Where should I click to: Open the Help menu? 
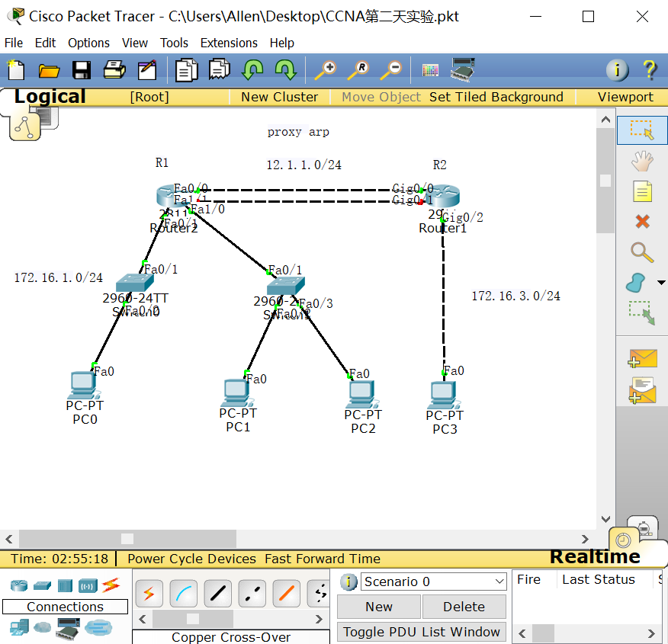point(281,43)
